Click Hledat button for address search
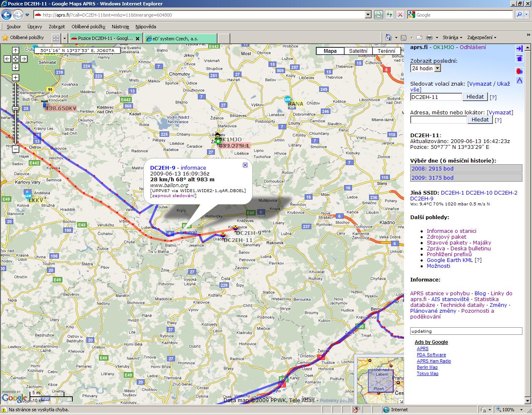Image resolution: width=532 pixels, height=415 pixels. [x=480, y=119]
